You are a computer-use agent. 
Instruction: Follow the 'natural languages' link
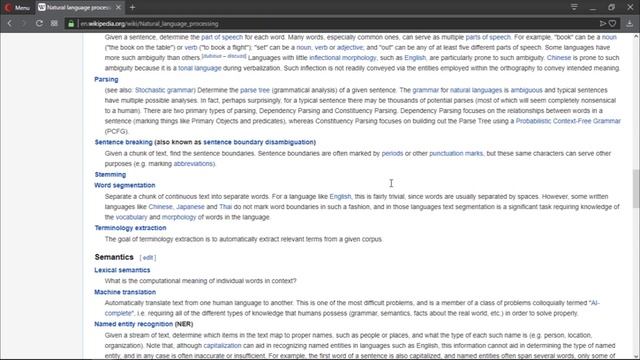[x=476, y=90]
